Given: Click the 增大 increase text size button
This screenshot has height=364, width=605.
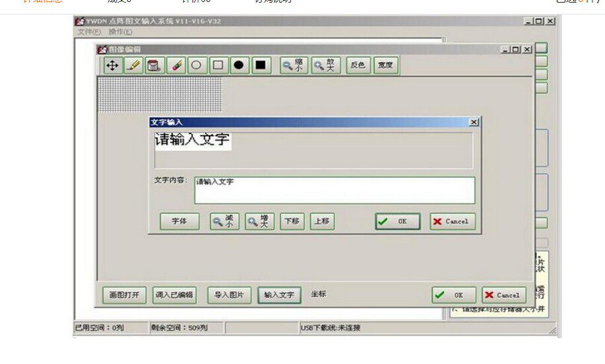Looking at the screenshot, I should coord(259,221).
